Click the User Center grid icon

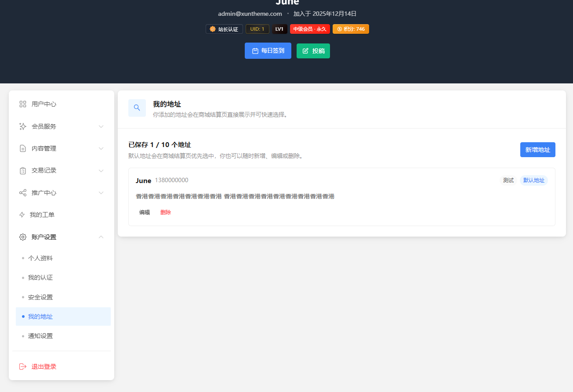pos(23,104)
